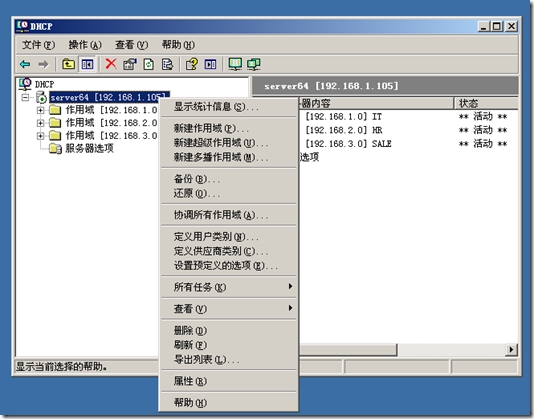Select the DHCP root tree label
This screenshot has width=534, height=419.
45,84
